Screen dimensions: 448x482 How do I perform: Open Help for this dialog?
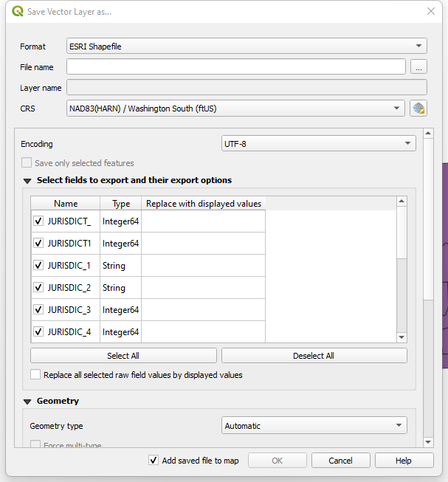[404, 461]
